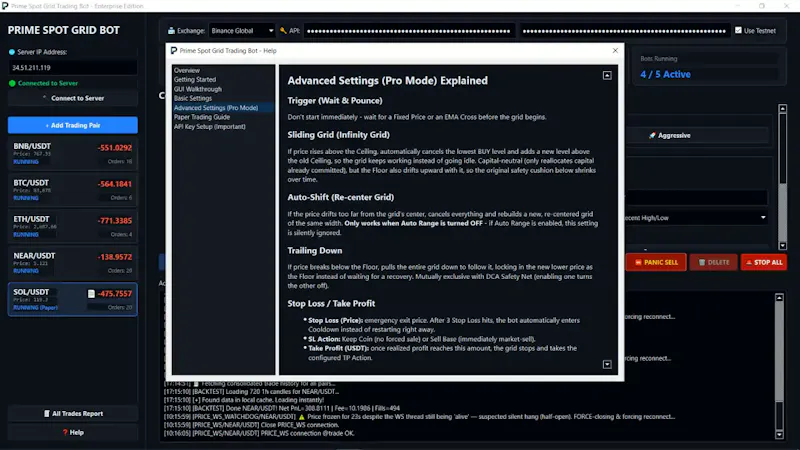Click the report icon on All Trades Report
This screenshot has height=450, width=800.
point(47,413)
